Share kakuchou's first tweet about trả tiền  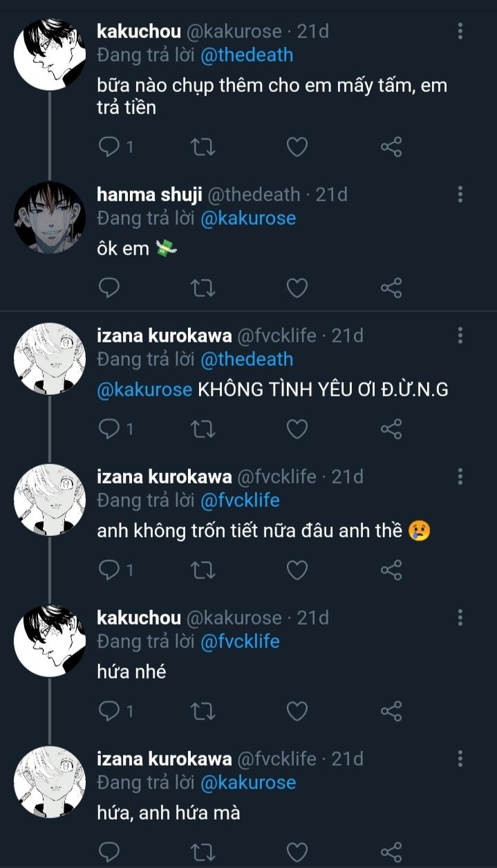tap(391, 147)
